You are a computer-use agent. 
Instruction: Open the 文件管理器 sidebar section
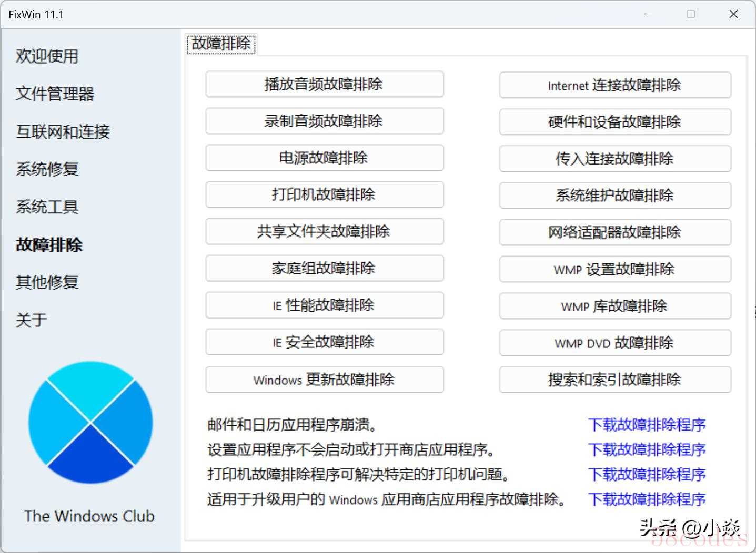[x=55, y=94]
